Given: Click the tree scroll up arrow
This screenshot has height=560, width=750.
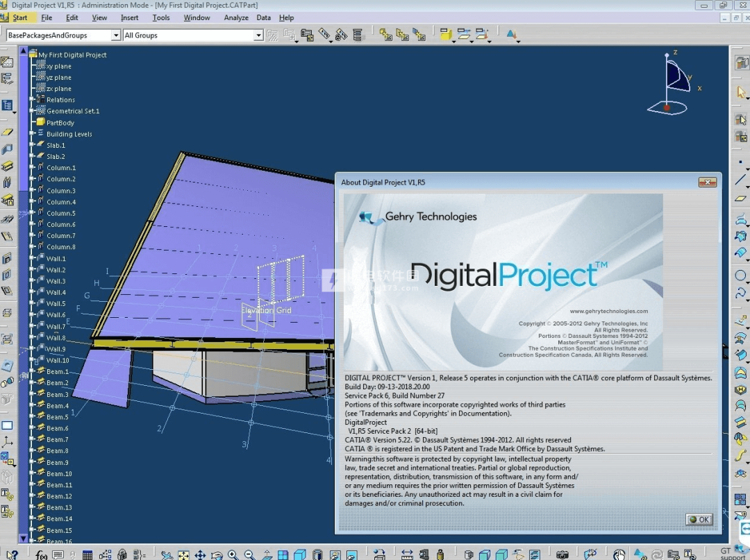Looking at the screenshot, I should click(23, 51).
